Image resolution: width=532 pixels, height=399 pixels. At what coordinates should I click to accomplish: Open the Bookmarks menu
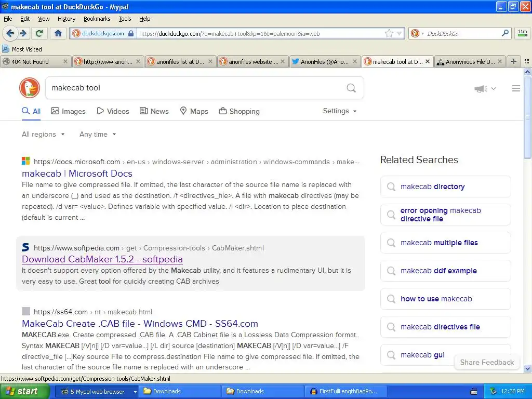pos(97,19)
